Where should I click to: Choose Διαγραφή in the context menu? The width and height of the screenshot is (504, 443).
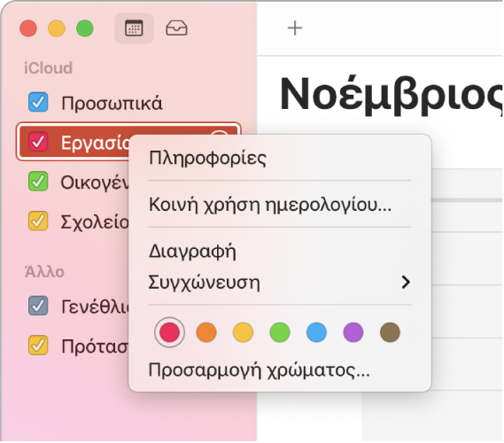click(x=280, y=251)
